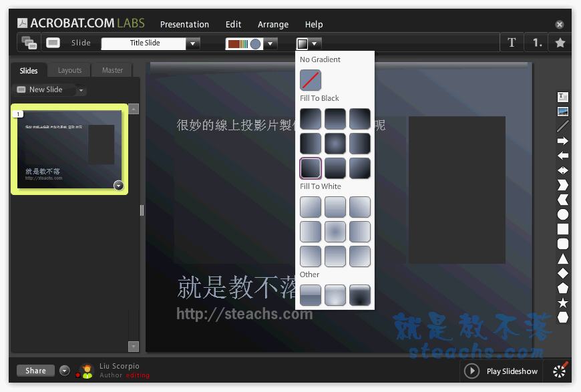Insert a rounded rectangle shape
581x392 pixels.
click(563, 244)
